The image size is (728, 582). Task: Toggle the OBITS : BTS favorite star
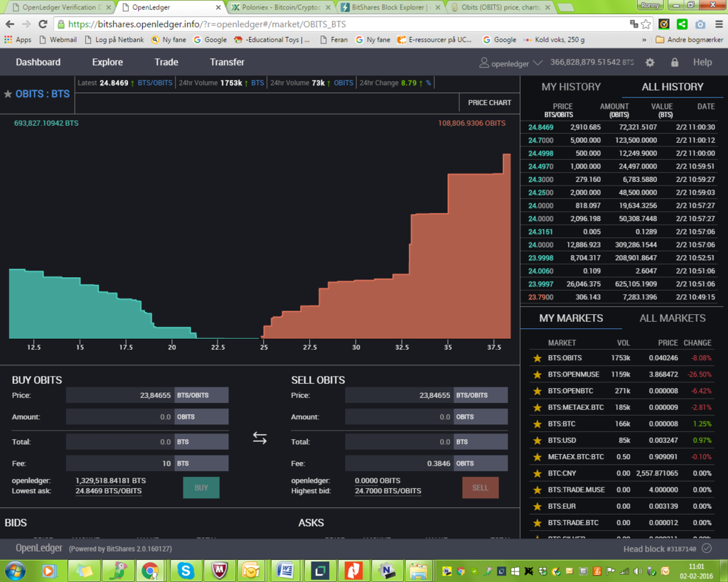[x=8, y=95]
